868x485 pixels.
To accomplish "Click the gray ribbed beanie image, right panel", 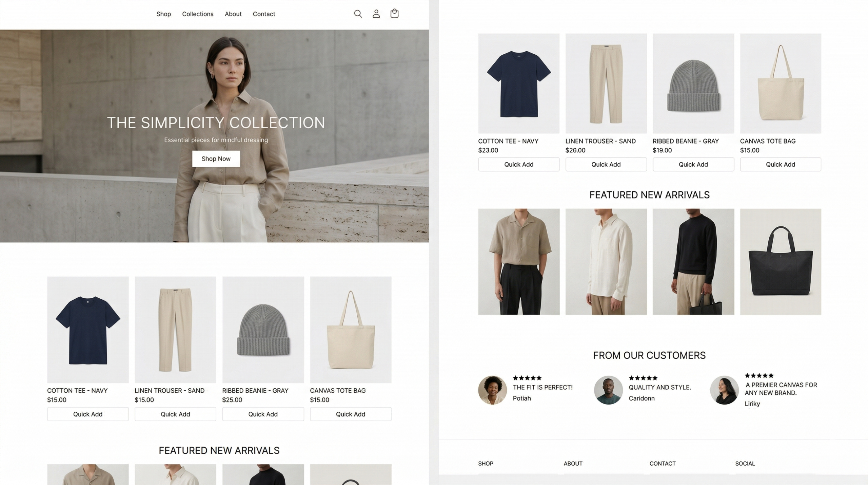I will click(x=693, y=83).
